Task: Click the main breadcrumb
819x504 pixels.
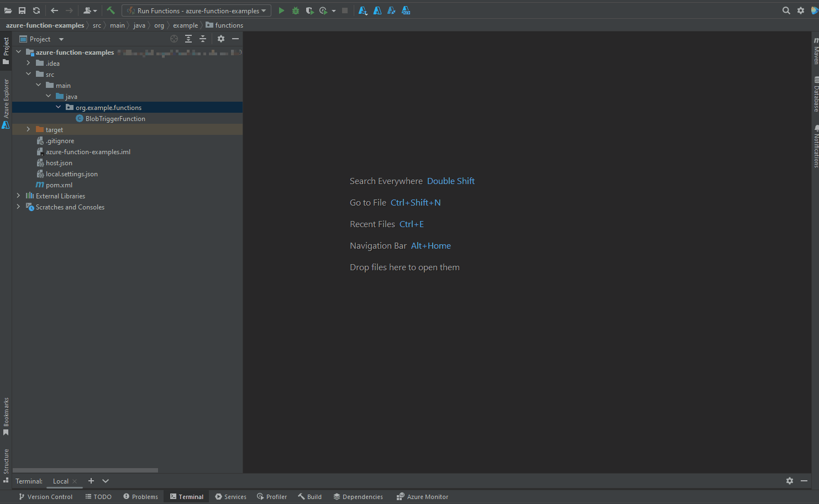Action: 117,25
